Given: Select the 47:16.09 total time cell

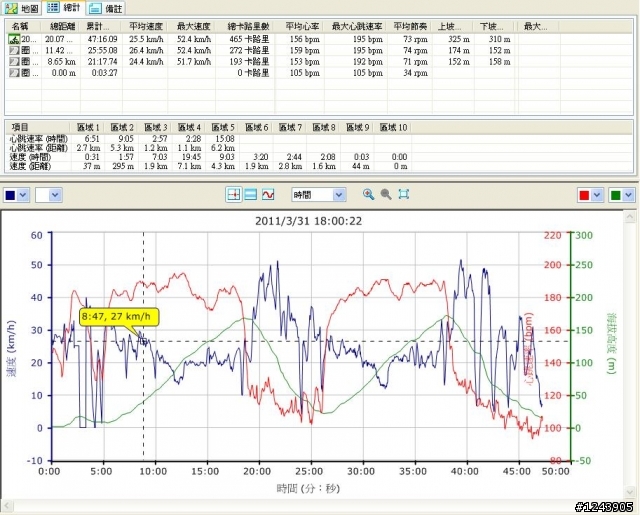Looking at the screenshot, I should tap(102, 39).
